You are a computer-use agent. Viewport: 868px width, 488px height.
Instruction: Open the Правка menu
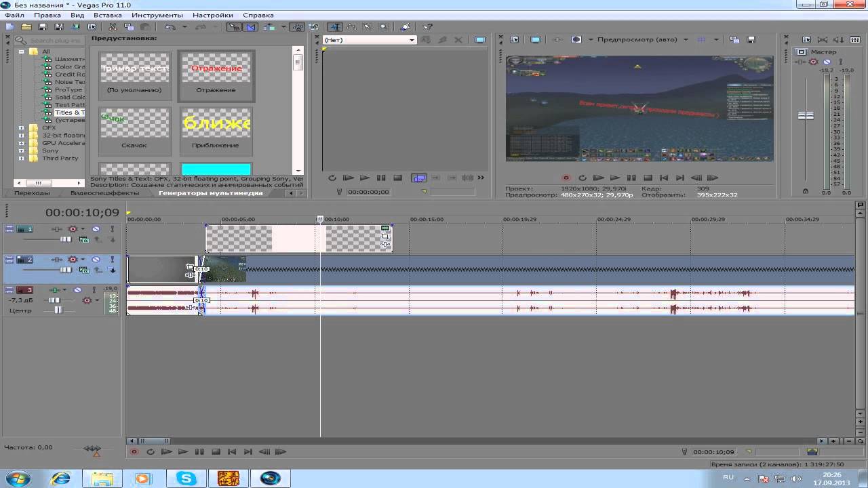click(47, 15)
